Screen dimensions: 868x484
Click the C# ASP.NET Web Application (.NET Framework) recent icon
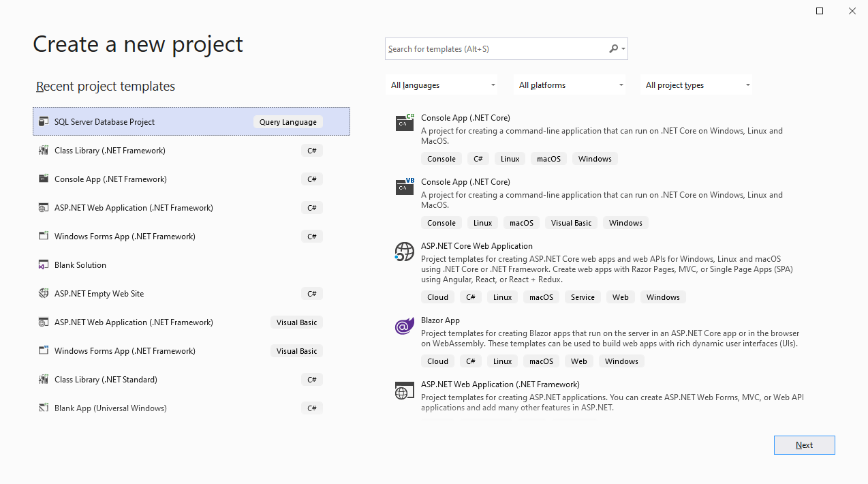[44, 208]
